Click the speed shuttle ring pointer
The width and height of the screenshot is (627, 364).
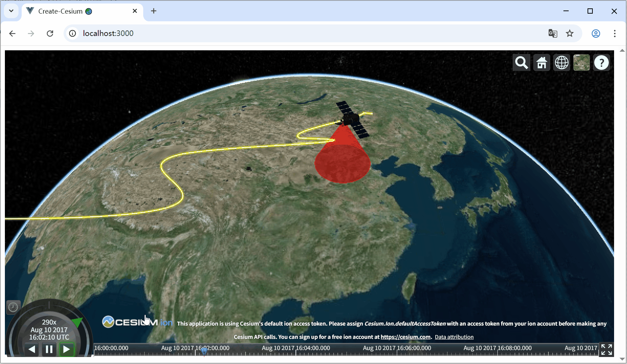(x=77, y=322)
